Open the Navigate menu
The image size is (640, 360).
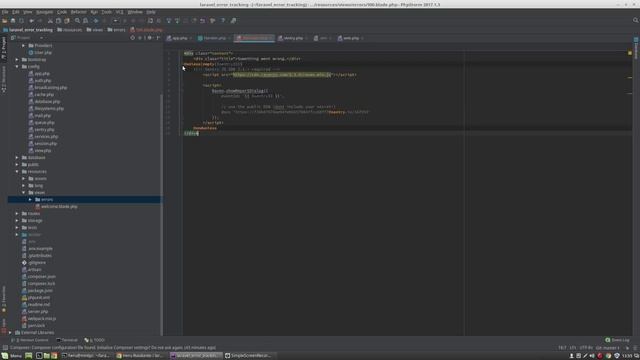pyautogui.click(x=44, y=12)
